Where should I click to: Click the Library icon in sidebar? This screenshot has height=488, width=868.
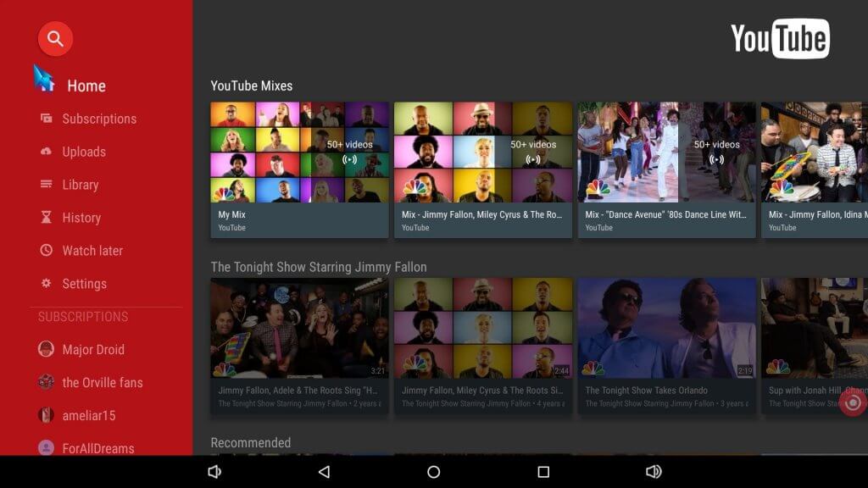46,185
